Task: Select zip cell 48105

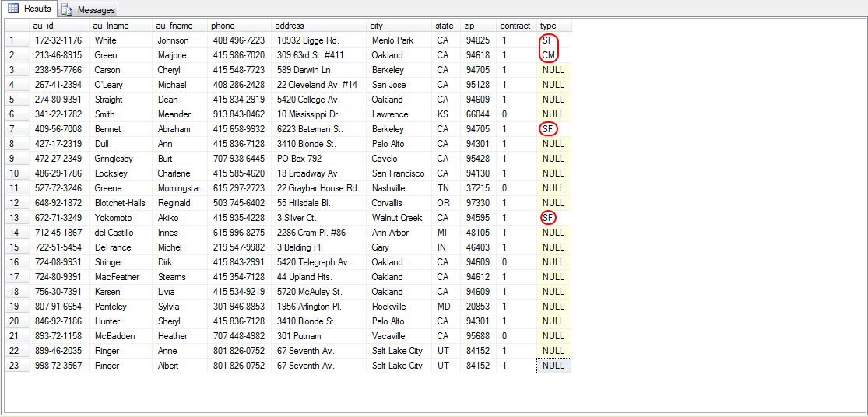Action: [478, 233]
